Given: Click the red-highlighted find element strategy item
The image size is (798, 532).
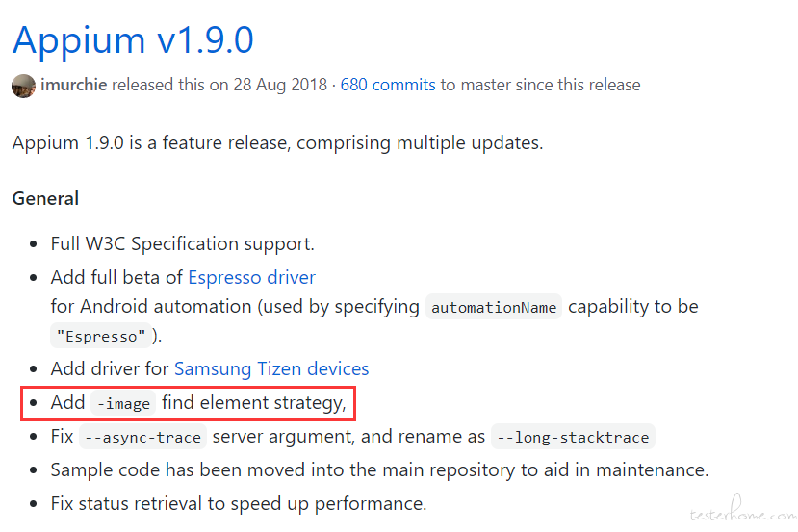Looking at the screenshot, I should tap(188, 403).
